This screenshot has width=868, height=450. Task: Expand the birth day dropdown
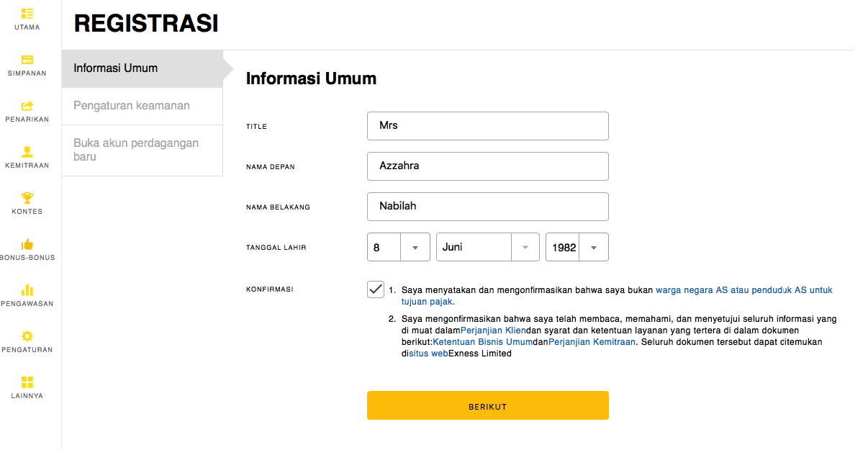click(415, 247)
